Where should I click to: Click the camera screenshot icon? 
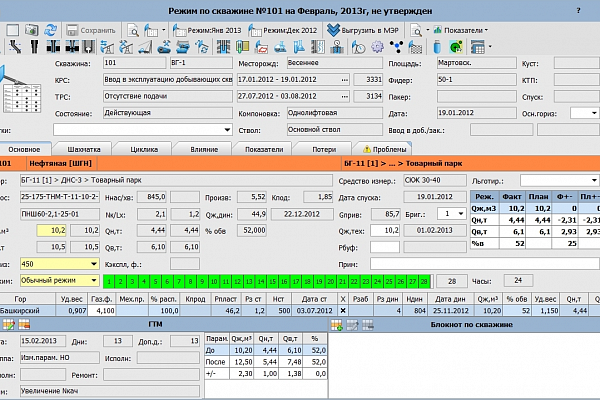[x=32, y=30]
